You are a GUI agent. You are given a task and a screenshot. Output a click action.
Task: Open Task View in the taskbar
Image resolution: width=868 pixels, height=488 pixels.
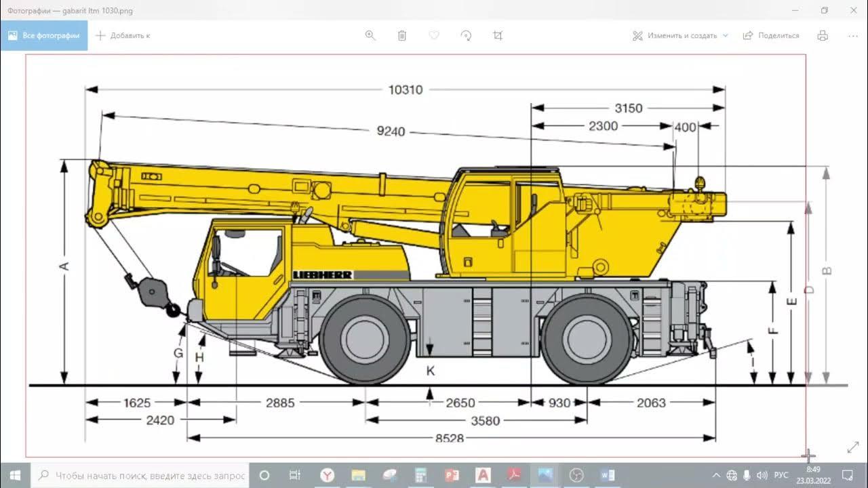point(295,475)
